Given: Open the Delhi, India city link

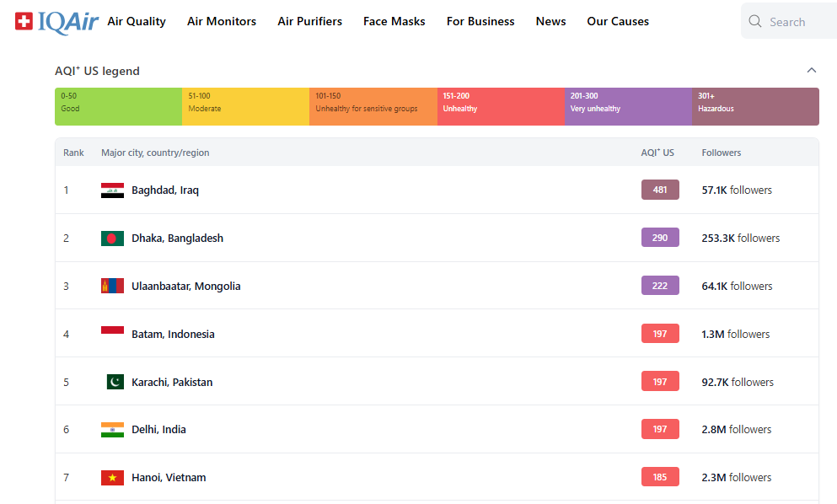Looking at the screenshot, I should coord(158,430).
